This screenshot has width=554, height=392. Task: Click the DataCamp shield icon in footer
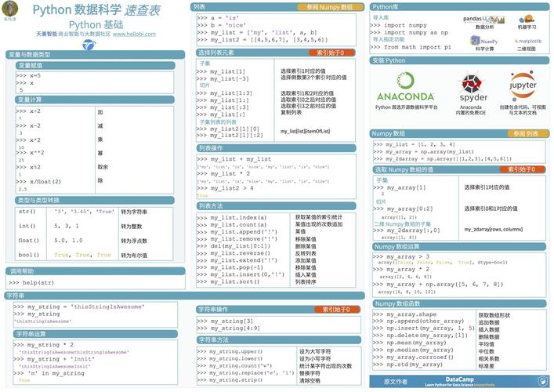pyautogui.click(x=542, y=381)
